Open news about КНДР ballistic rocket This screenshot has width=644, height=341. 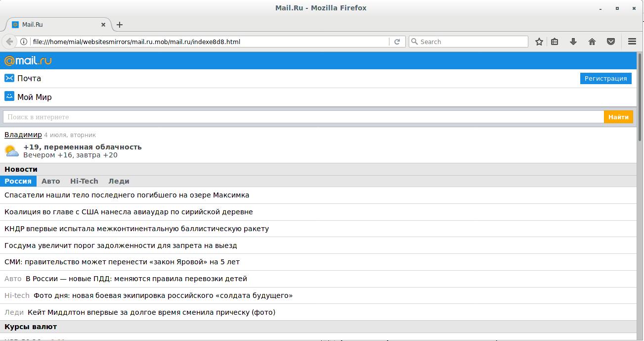point(136,229)
